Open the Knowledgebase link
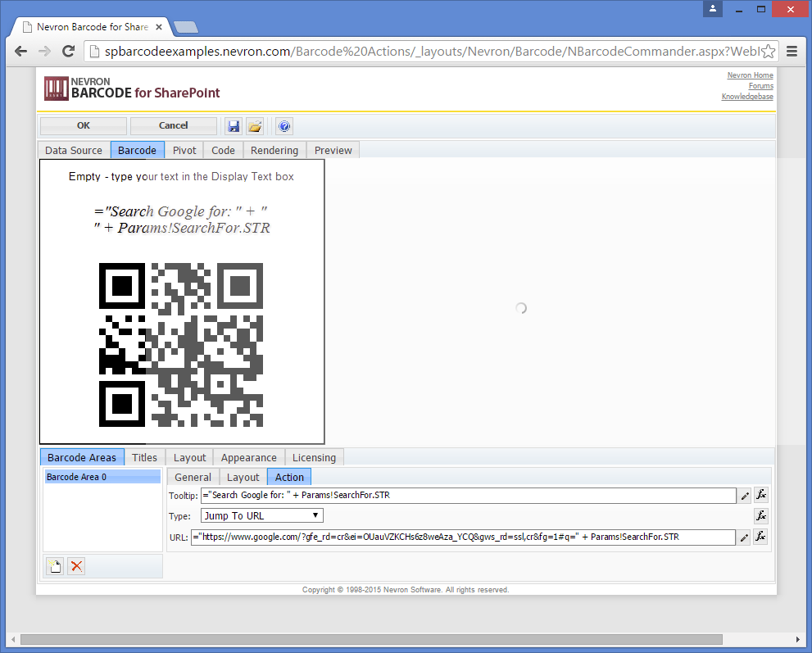The width and height of the screenshot is (812, 653). click(x=747, y=97)
